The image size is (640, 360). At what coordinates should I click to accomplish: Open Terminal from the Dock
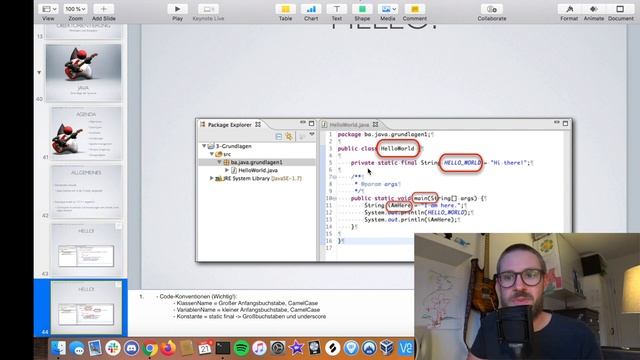coord(223,348)
